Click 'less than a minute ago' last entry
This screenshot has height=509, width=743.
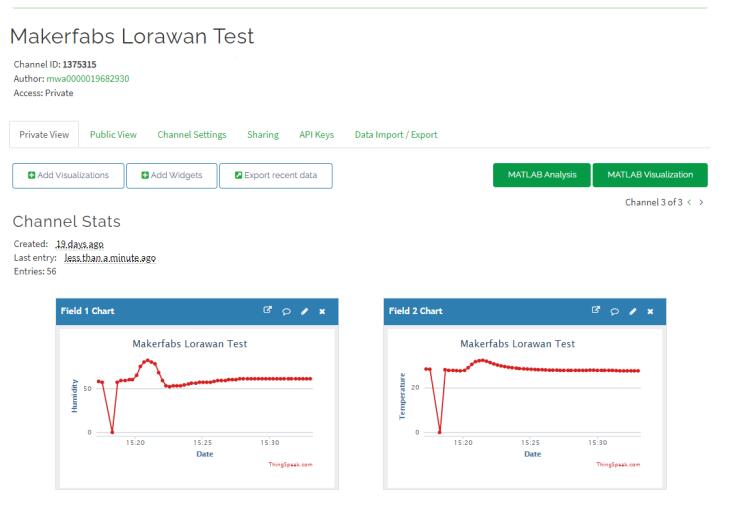tap(110, 258)
